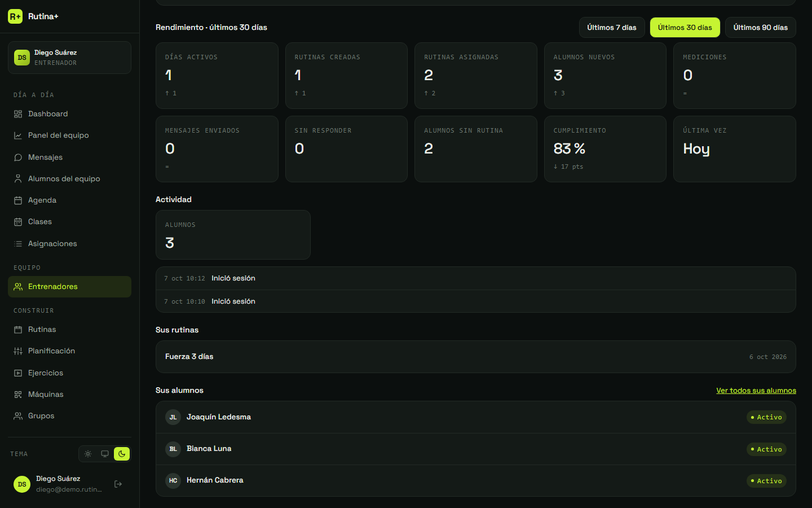
Task: Open Mensajes in the sidebar
Action: [x=69, y=157]
